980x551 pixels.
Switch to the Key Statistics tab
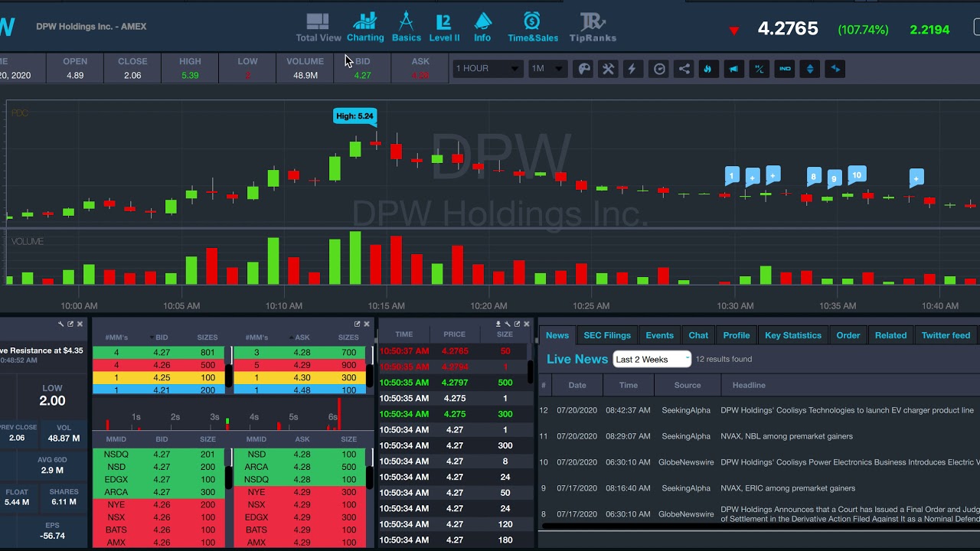793,335
